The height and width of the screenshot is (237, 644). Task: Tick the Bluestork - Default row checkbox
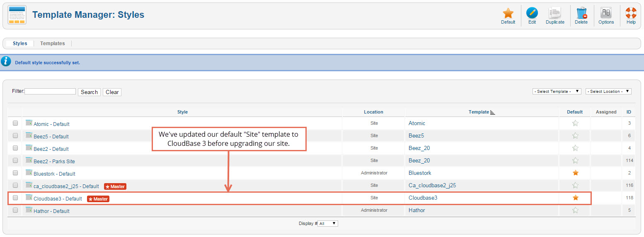(x=15, y=173)
